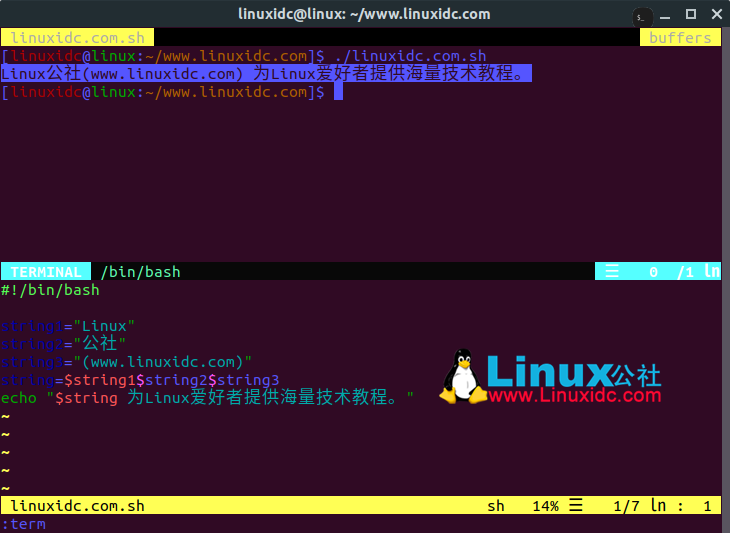The width and height of the screenshot is (730, 533).
Task: Click the #!/bin/bash shebang line
Action: 50,290
